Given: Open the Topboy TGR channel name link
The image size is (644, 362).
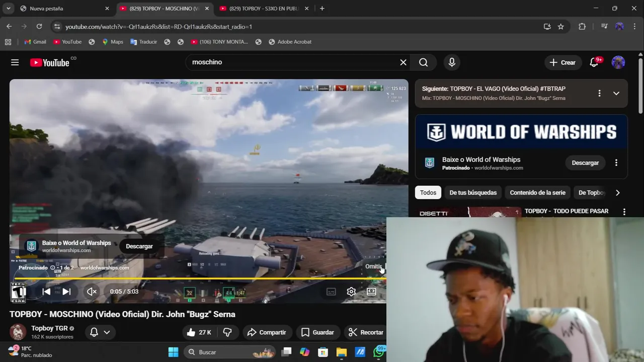Looking at the screenshot, I should click(x=49, y=328).
